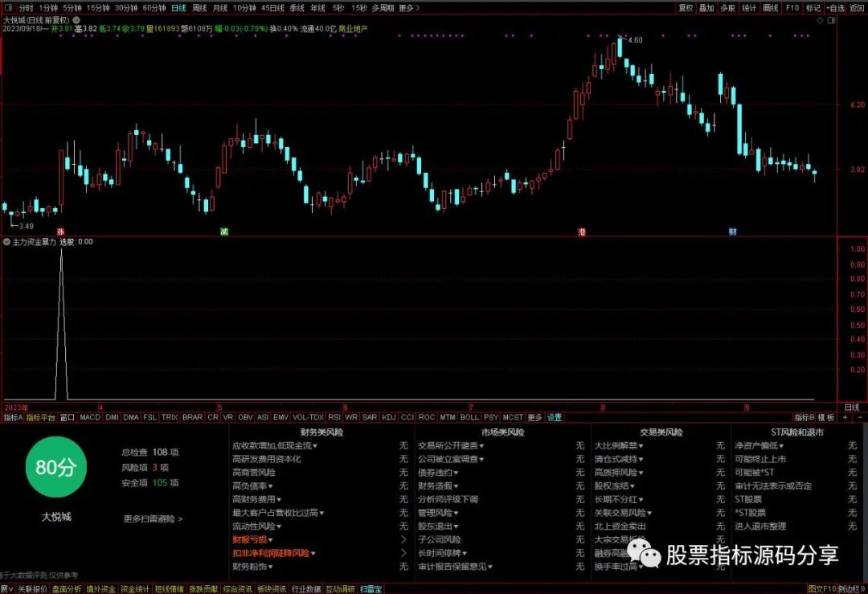
Task: Select the 1分钟 period
Action: tap(48, 8)
